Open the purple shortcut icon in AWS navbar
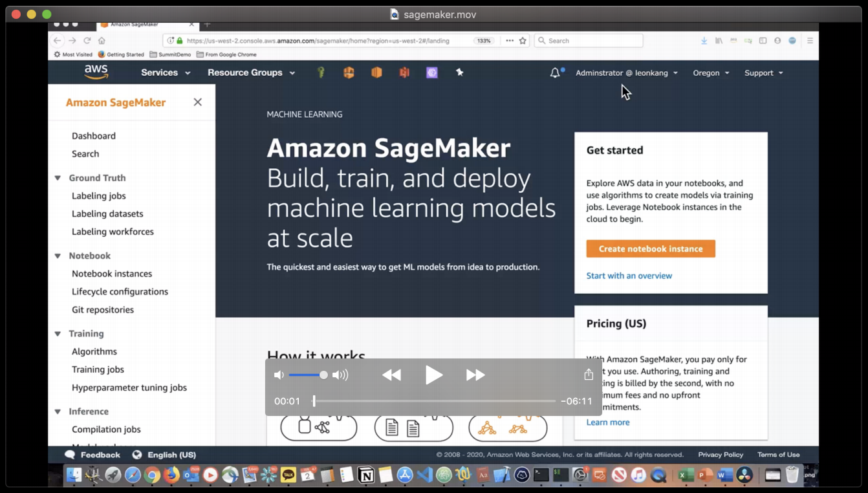Viewport: 868px width, 493px height. coord(432,72)
